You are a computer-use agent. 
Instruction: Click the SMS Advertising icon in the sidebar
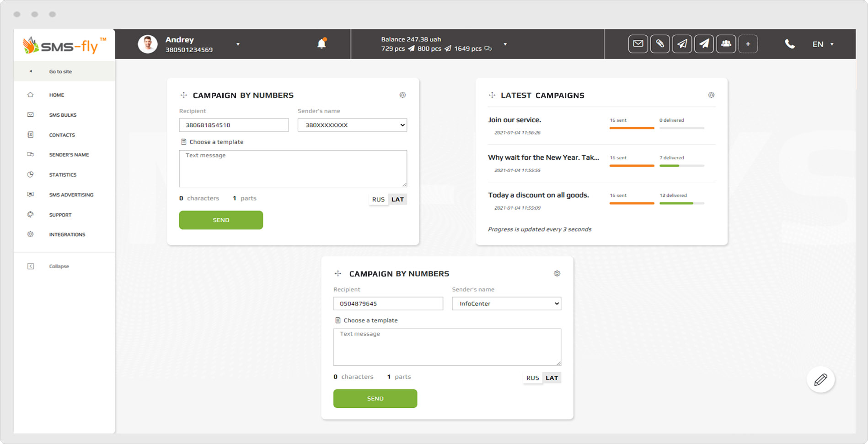31,195
